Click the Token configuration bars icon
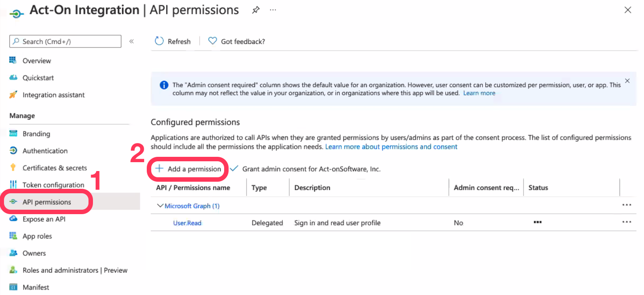The image size is (644, 295). (x=13, y=185)
